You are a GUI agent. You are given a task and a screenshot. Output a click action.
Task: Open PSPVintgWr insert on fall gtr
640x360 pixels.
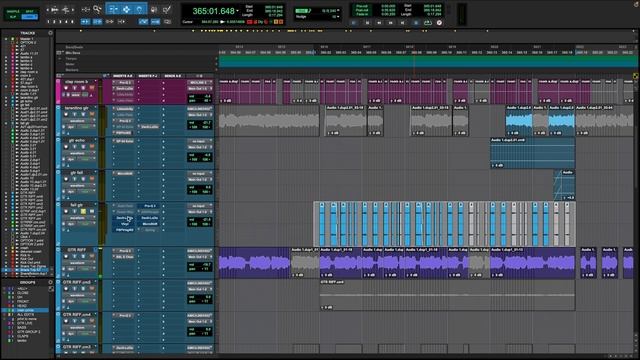(124, 230)
